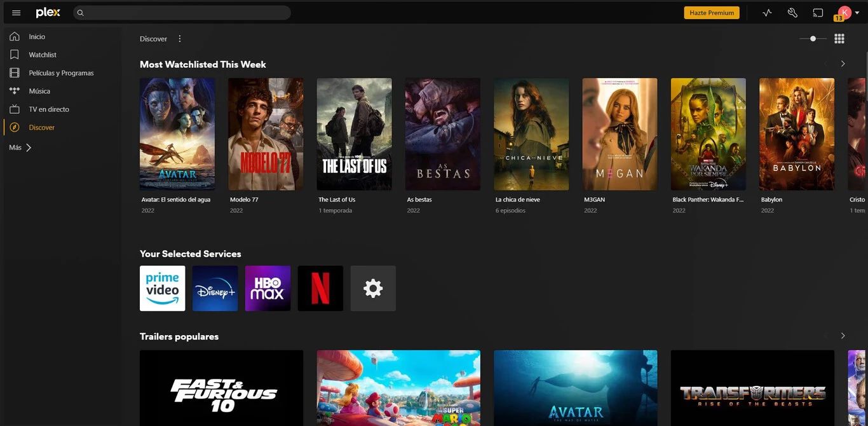Click the Discover page title

pyautogui.click(x=153, y=39)
